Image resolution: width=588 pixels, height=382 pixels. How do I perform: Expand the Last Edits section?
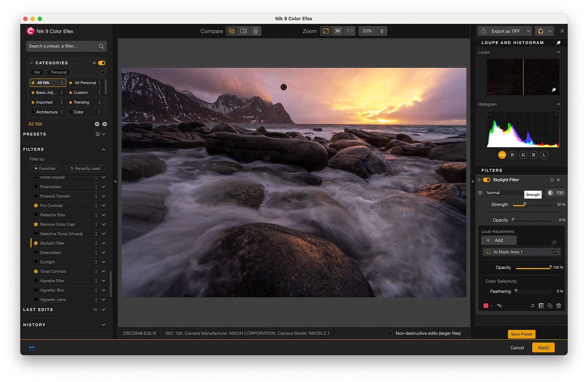[104, 310]
